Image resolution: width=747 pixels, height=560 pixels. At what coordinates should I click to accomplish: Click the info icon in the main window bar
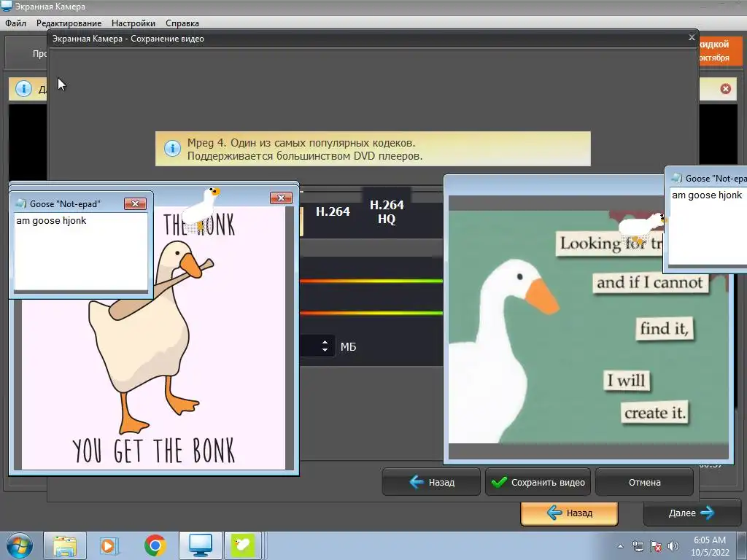(x=23, y=88)
